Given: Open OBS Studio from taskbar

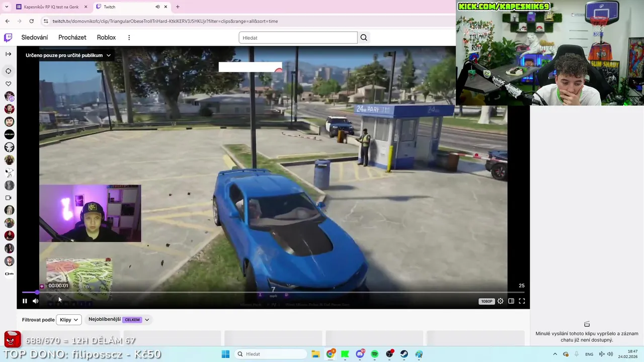Looking at the screenshot, I should click(389, 354).
